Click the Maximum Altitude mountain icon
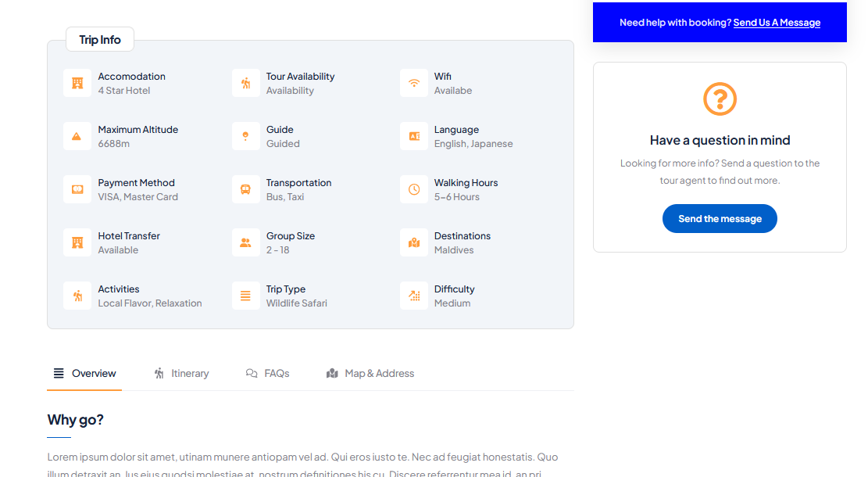 point(77,136)
